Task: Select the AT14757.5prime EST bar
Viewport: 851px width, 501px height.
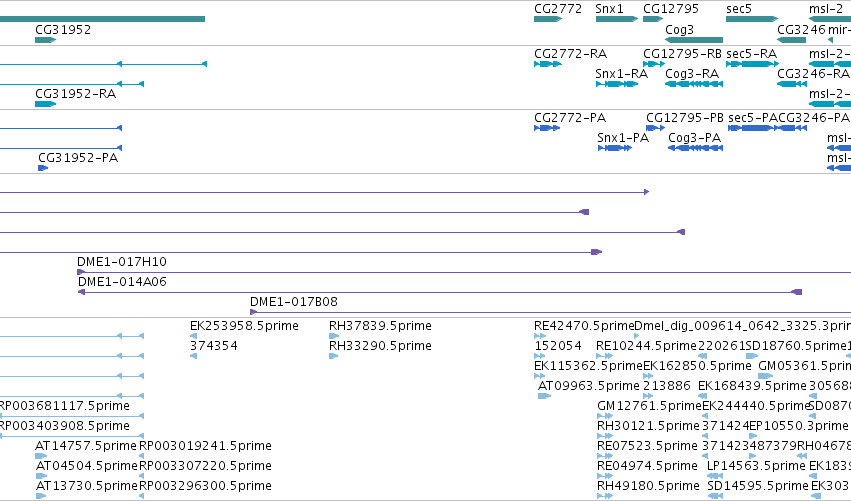Action: tap(41, 456)
